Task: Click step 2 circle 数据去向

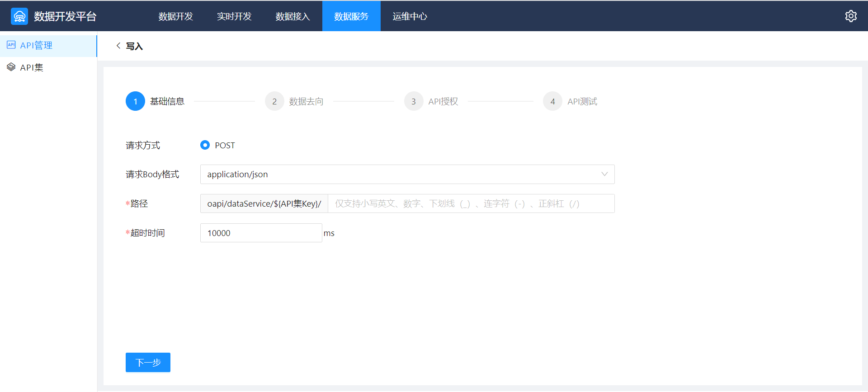Action: [274, 101]
